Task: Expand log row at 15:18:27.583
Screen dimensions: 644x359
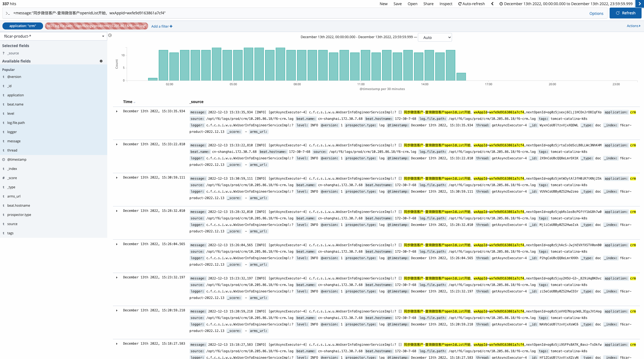Action: tap(117, 344)
